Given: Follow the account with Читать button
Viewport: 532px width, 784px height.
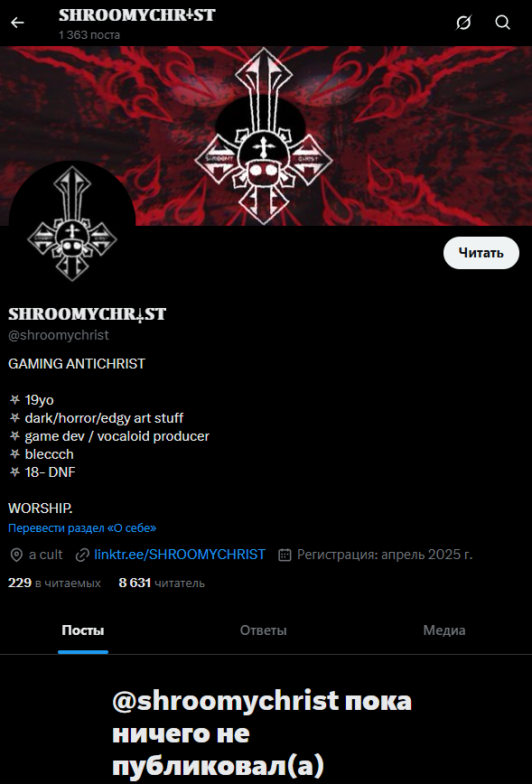Looking at the screenshot, I should tap(481, 253).
